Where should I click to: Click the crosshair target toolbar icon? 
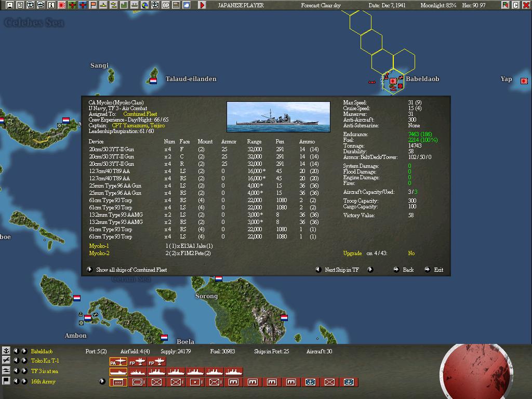click(155, 5)
